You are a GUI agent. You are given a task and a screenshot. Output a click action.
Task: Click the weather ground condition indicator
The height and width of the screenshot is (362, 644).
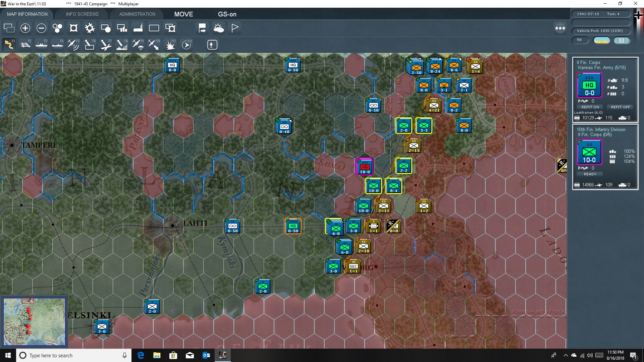(602, 40)
